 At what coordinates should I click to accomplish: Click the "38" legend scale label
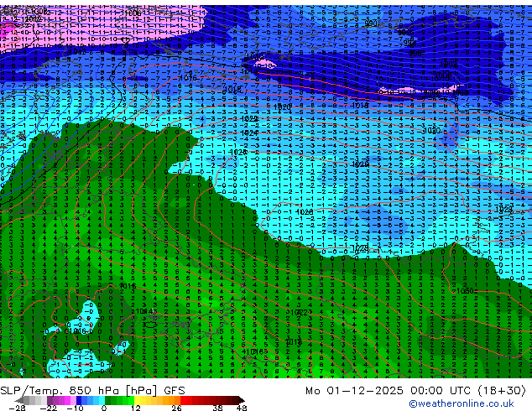tap(218, 408)
